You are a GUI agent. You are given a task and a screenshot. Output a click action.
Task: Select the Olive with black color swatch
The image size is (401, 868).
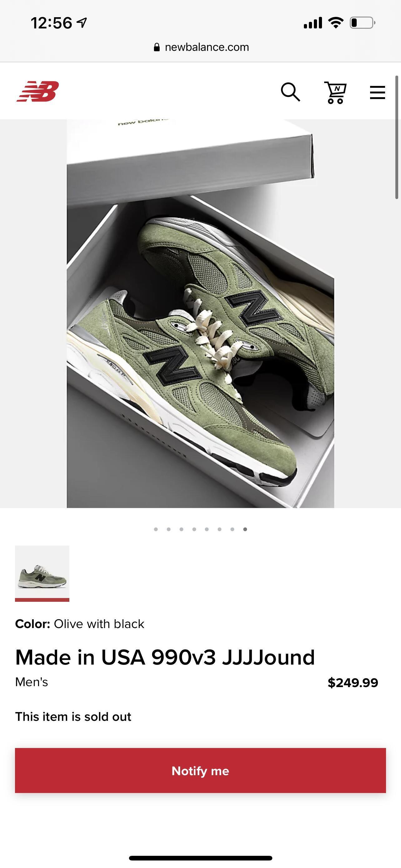(x=42, y=573)
